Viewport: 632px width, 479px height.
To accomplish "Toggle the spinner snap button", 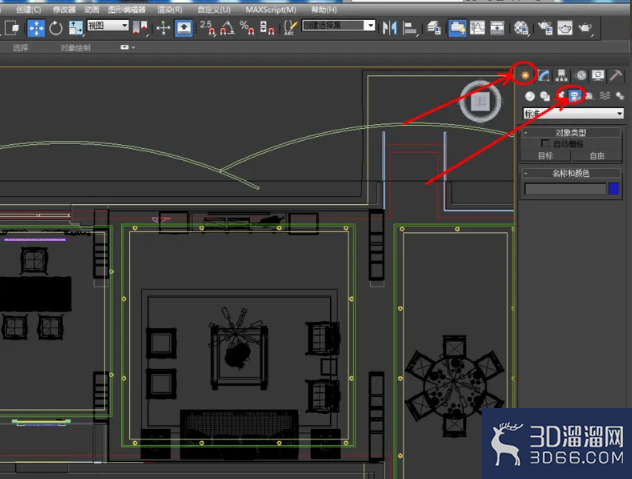I will [267, 28].
